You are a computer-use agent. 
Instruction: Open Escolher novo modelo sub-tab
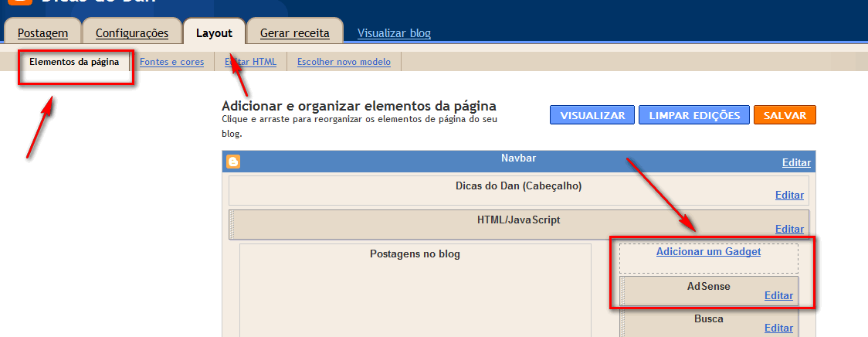tap(344, 62)
